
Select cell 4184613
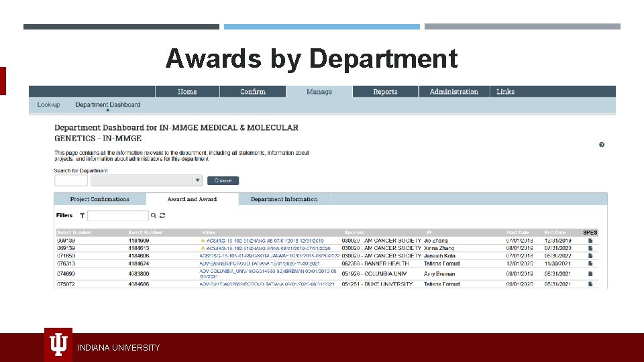(x=139, y=248)
